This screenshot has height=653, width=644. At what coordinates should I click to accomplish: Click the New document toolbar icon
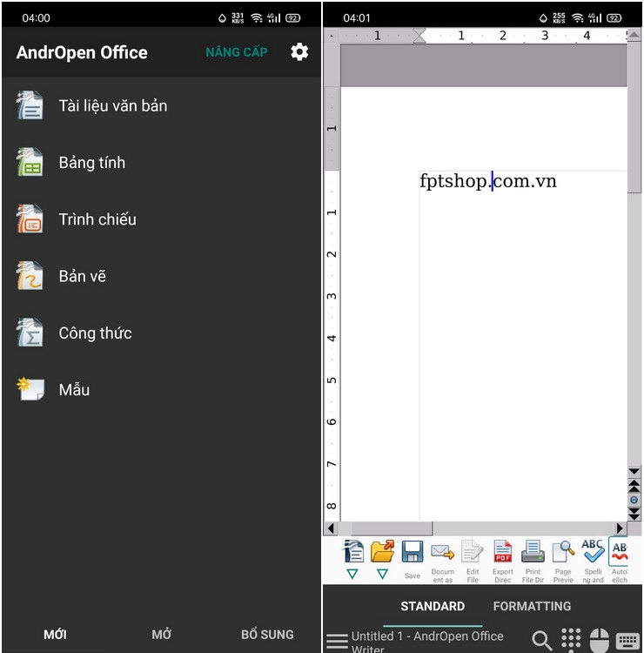(353, 551)
